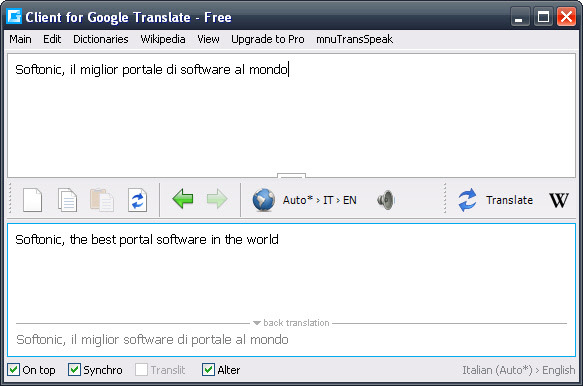The image size is (583, 386).
Task: Click the copy text icon
Action: coord(67,200)
